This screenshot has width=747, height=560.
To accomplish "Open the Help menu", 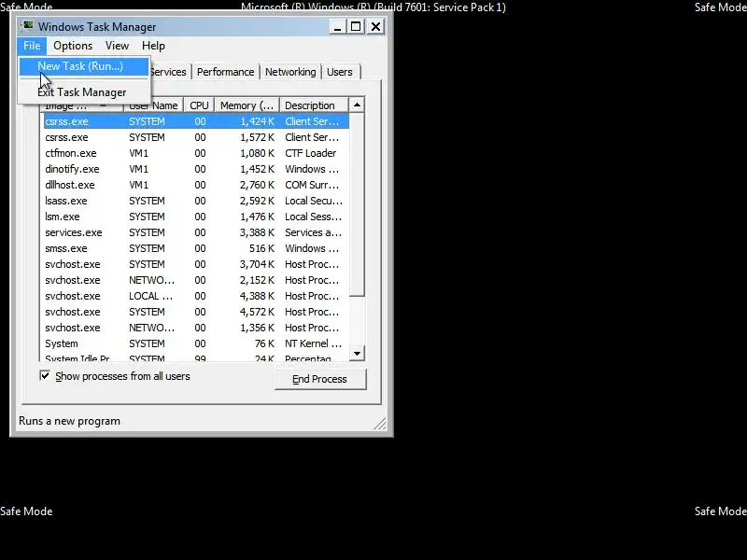I will pyautogui.click(x=153, y=46).
